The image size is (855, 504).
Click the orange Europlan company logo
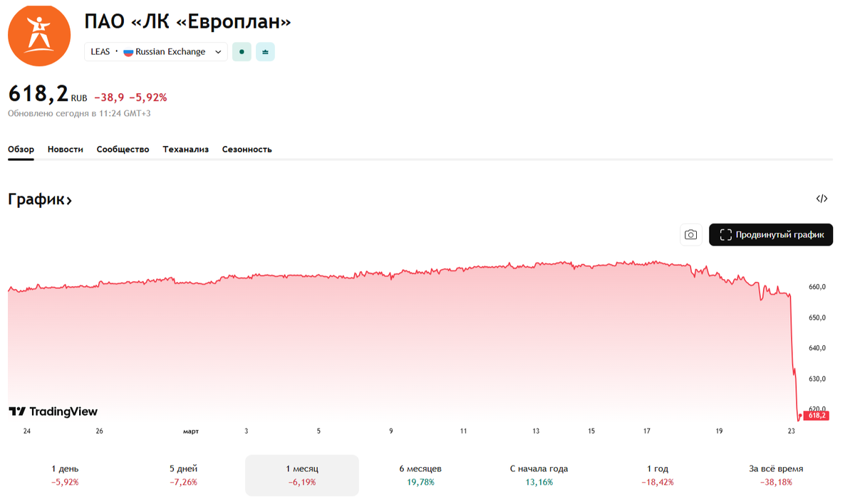click(x=39, y=35)
